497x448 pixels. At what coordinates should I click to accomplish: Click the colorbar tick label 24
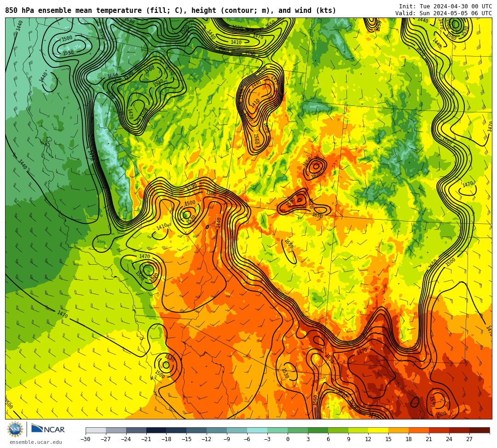tap(449, 439)
